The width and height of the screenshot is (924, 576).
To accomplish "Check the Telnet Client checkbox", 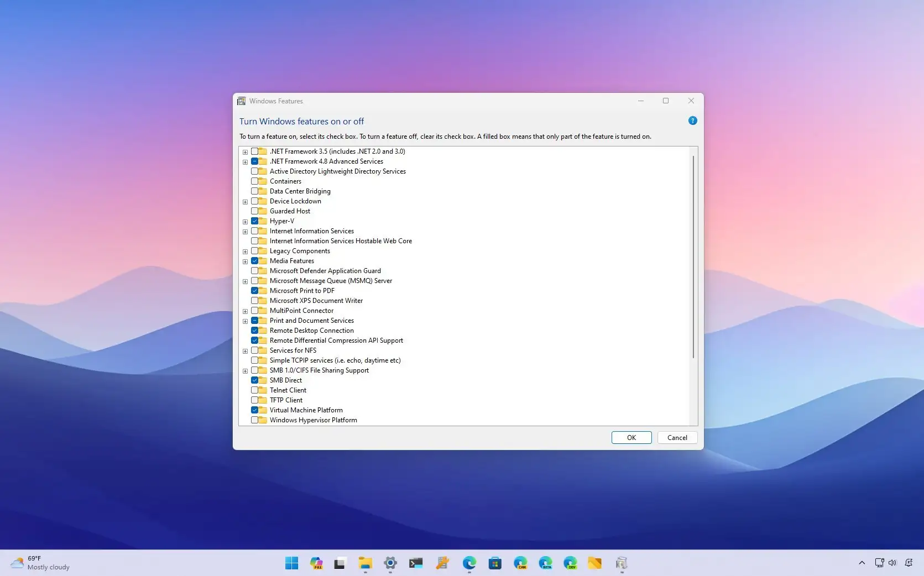I will (255, 390).
